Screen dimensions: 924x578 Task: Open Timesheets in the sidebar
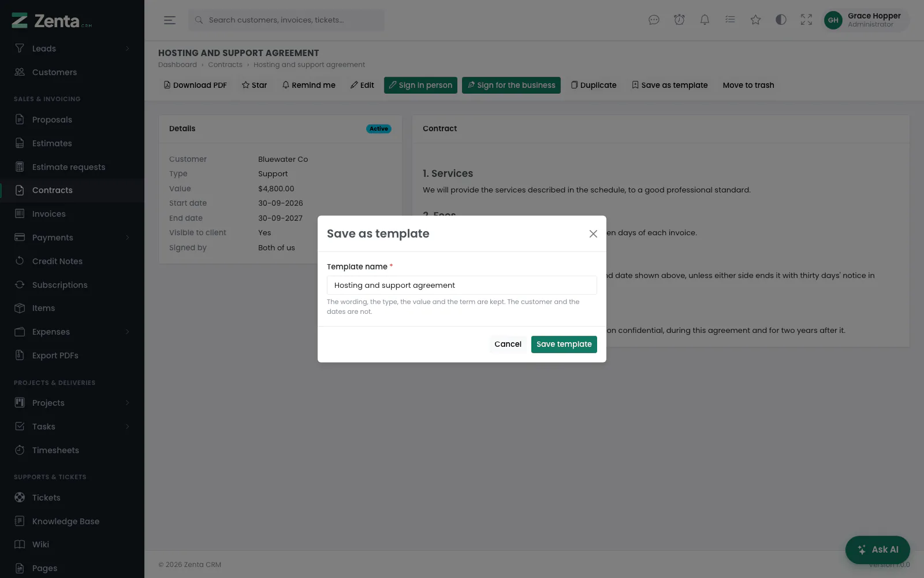pos(72,450)
